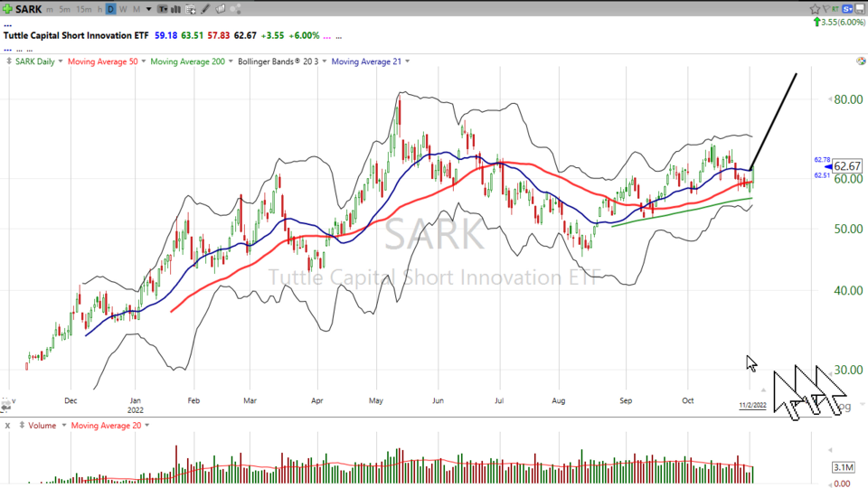Click the Volume indicator label

coord(42,426)
